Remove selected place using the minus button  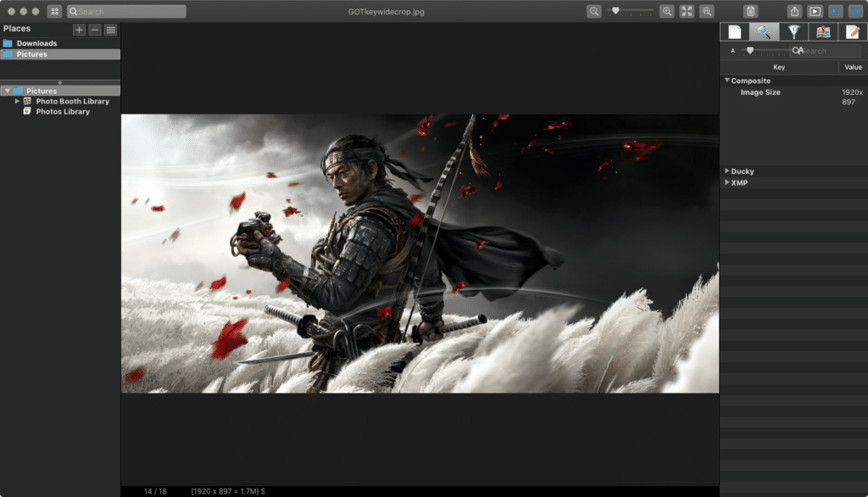pyautogui.click(x=92, y=29)
